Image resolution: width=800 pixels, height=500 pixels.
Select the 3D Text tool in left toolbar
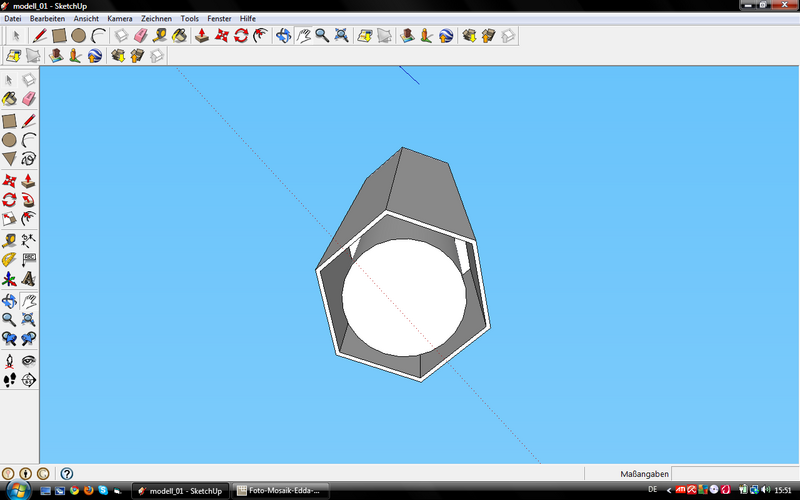[28, 279]
